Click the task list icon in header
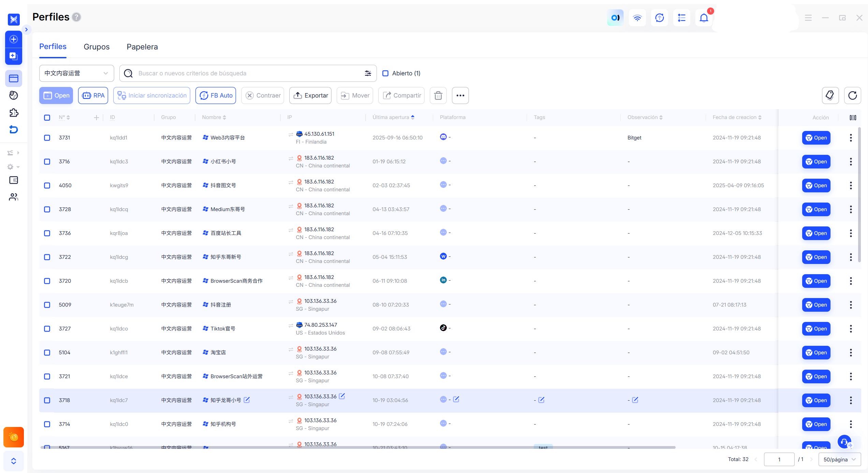Image resolution: width=868 pixels, height=473 pixels. click(682, 18)
